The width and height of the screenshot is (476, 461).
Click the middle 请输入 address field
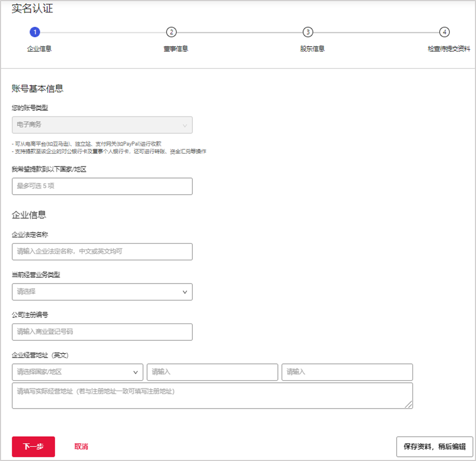(212, 372)
